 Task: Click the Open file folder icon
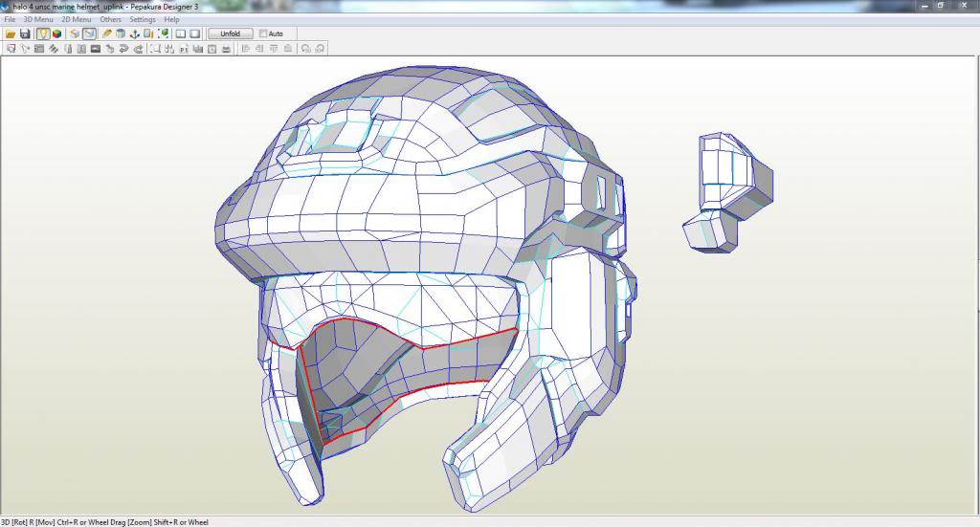point(11,33)
